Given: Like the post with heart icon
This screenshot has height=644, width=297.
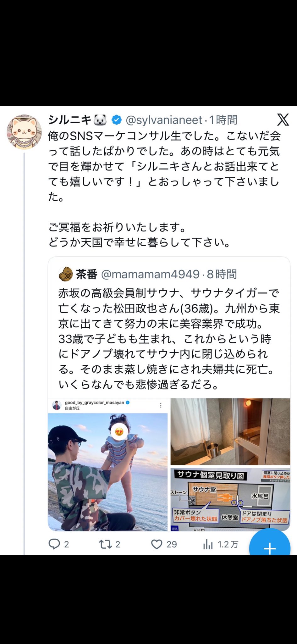Looking at the screenshot, I should point(157,544).
